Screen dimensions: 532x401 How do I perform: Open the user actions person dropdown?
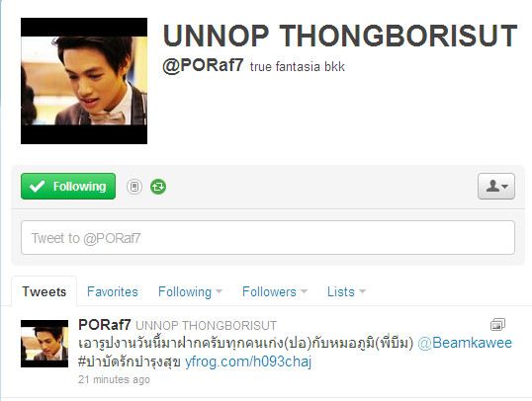click(496, 186)
